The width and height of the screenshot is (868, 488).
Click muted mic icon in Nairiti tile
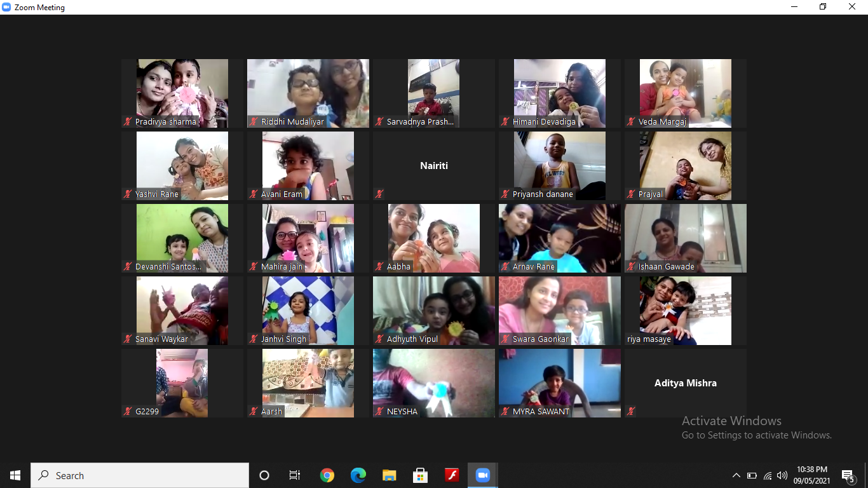pyautogui.click(x=379, y=194)
